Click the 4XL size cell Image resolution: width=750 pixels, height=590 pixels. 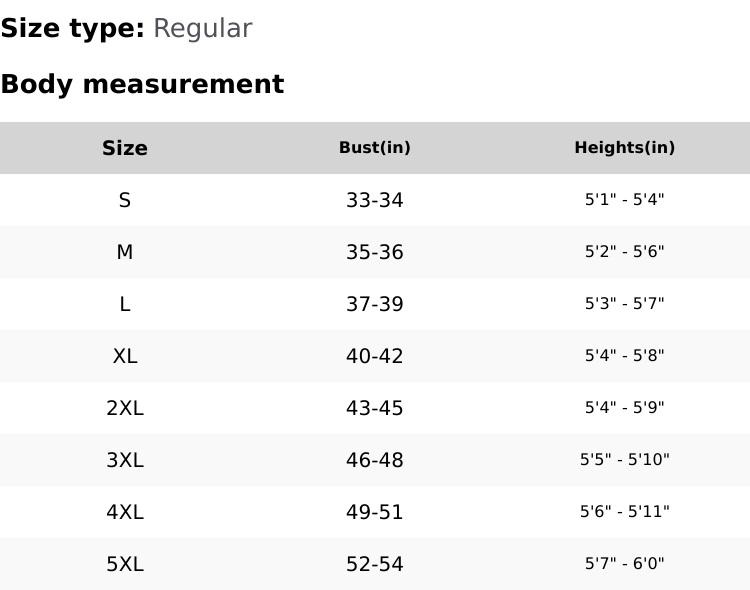point(125,512)
